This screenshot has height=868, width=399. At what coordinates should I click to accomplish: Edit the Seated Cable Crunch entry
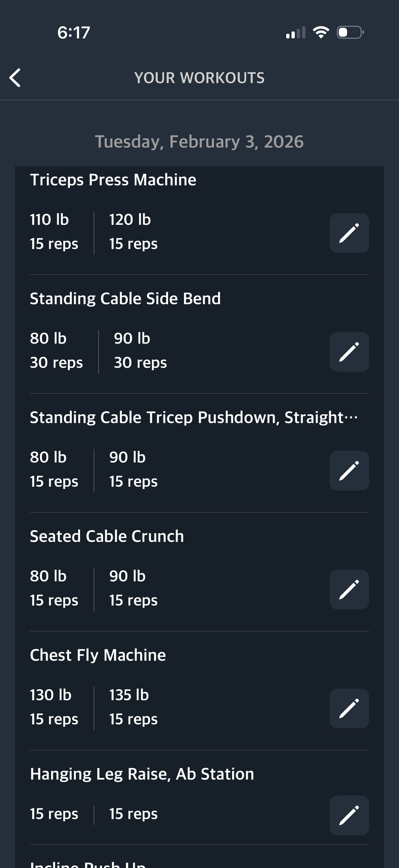(349, 589)
